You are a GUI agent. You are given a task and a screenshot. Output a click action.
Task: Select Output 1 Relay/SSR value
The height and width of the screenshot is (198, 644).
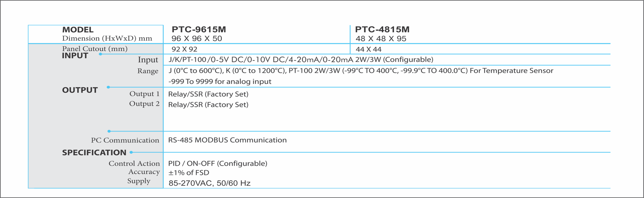208,94
